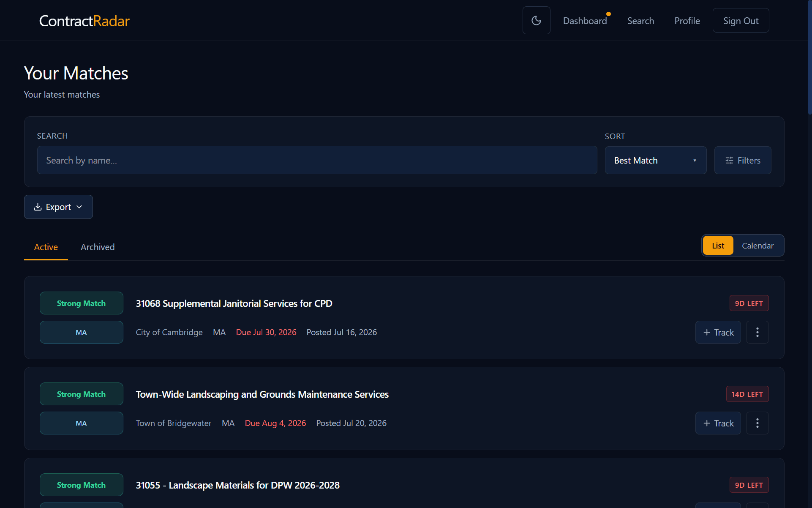Select the List view toggle
This screenshot has height=508, width=812.
coord(718,246)
